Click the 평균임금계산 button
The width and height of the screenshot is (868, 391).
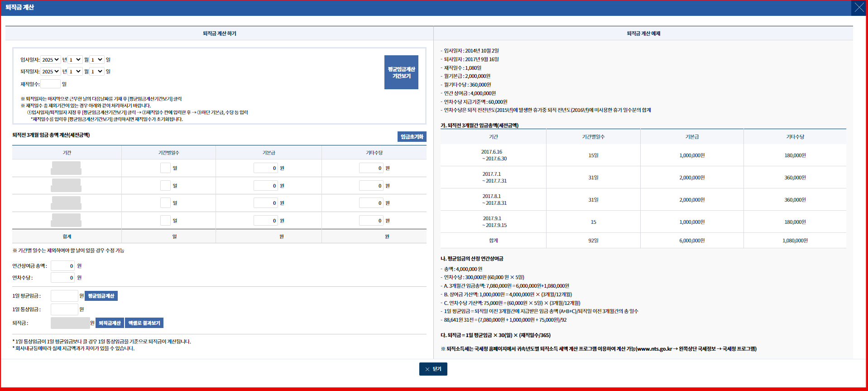101,296
